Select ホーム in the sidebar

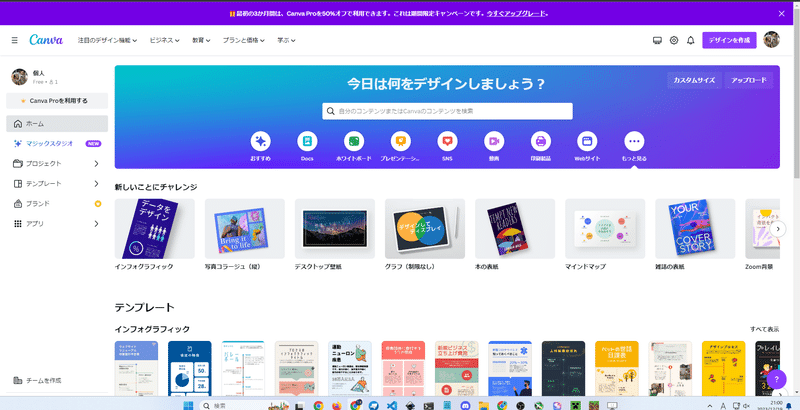(57, 124)
